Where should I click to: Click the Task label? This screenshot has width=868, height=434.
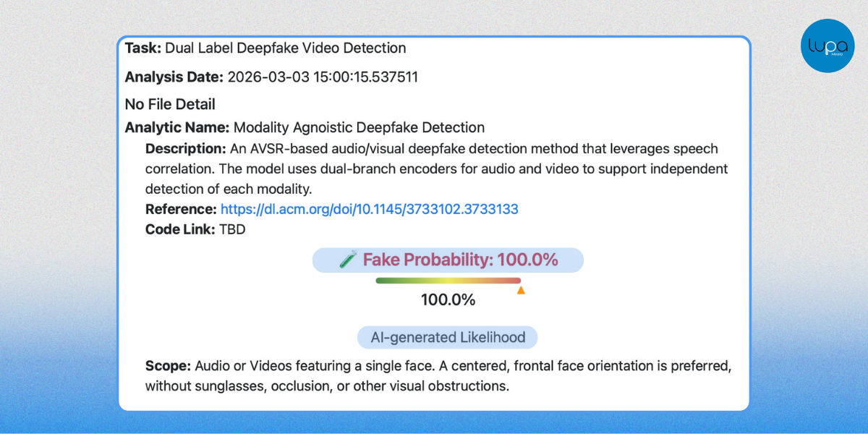point(143,48)
